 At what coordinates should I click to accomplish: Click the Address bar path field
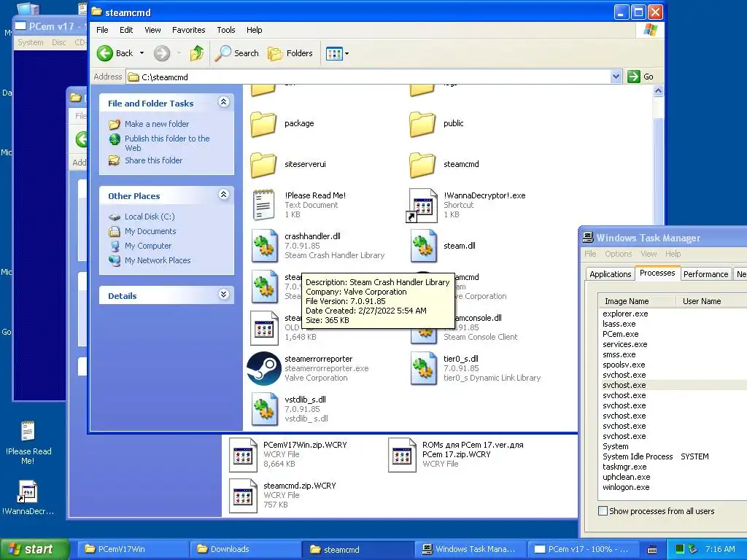tap(368, 77)
